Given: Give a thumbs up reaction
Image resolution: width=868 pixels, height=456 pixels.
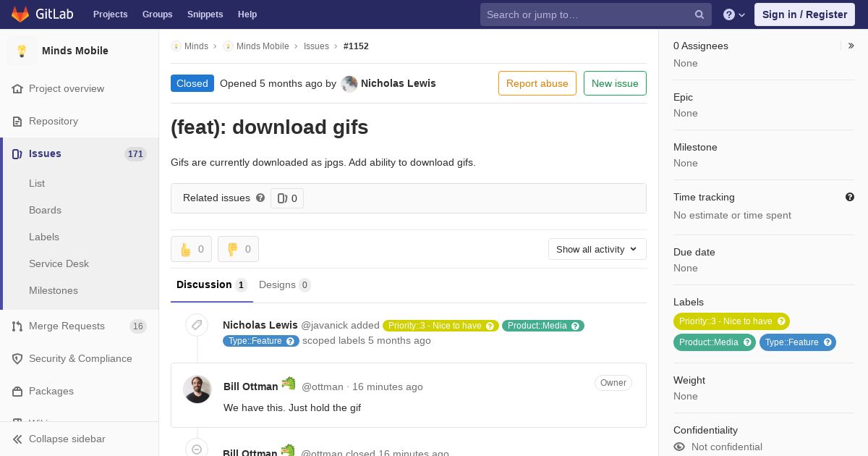Looking at the screenshot, I should tap(191, 249).
